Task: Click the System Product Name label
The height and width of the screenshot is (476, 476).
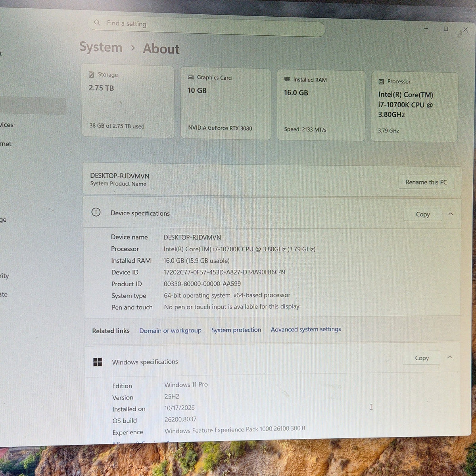Action: click(118, 184)
